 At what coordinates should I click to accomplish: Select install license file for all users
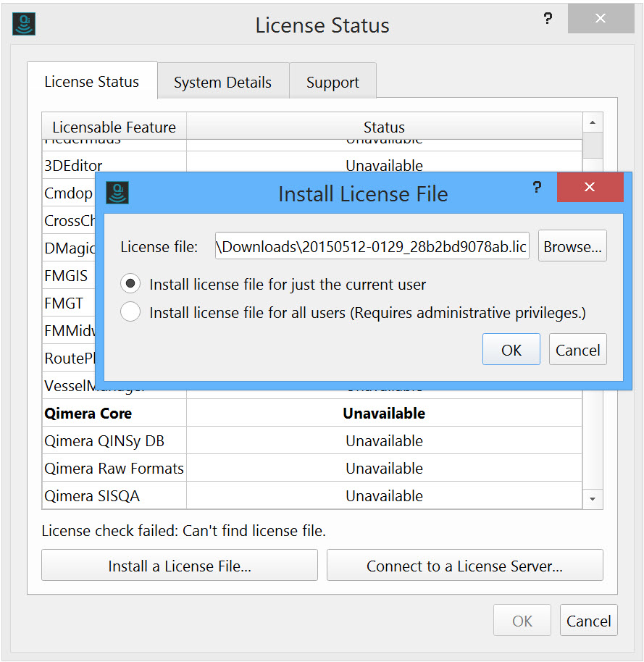[130, 313]
